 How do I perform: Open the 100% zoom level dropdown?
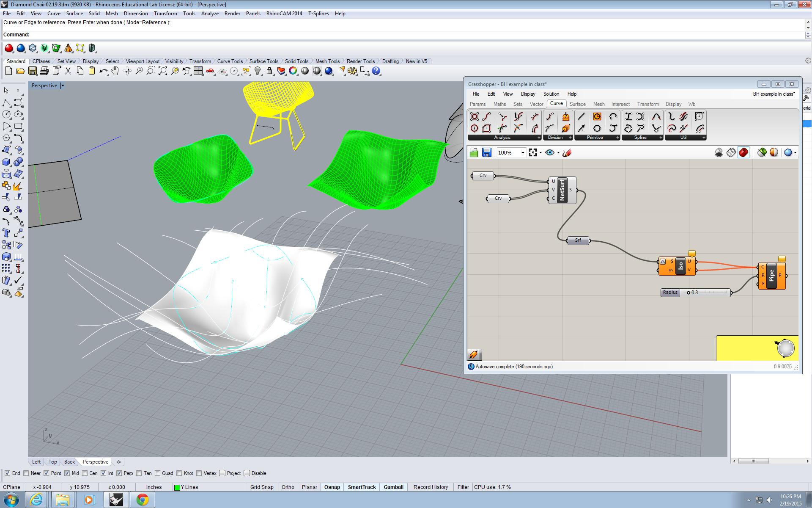[523, 153]
